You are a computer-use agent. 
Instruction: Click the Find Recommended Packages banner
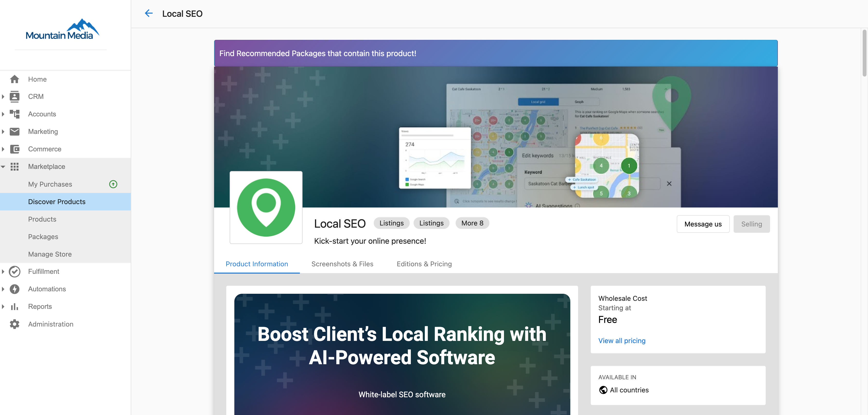(496, 53)
